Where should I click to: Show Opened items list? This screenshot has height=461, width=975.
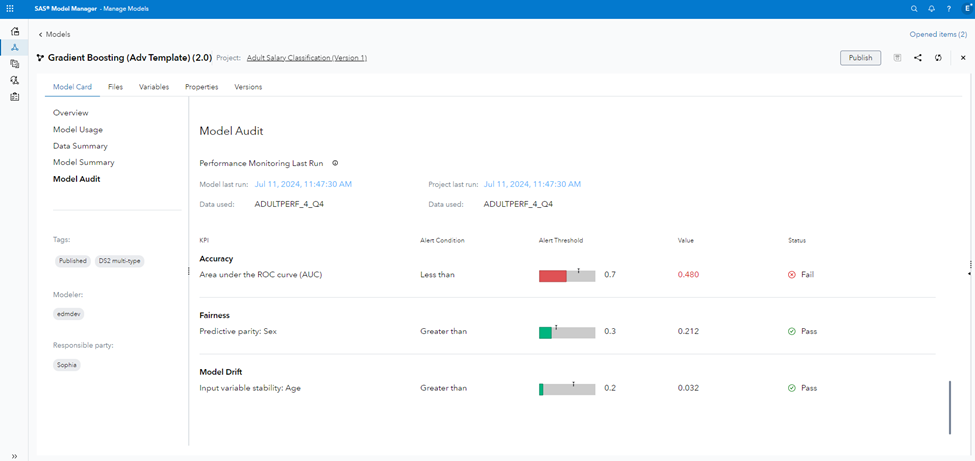pyautogui.click(x=935, y=34)
